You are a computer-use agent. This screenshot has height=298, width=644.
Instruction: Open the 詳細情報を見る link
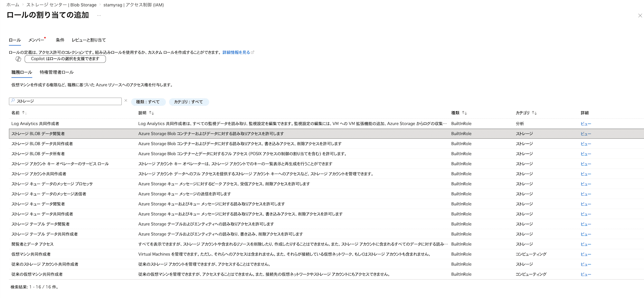(236, 52)
